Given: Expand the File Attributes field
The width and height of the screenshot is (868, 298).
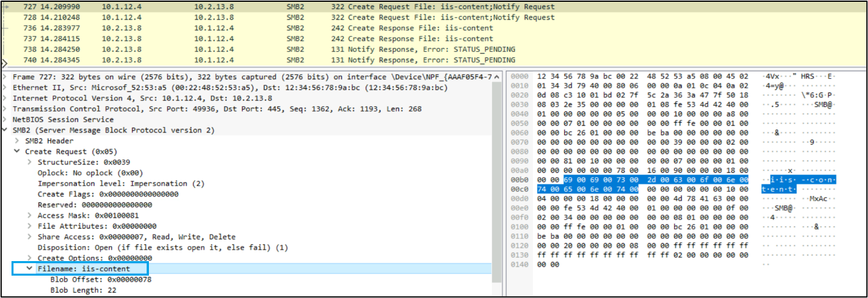Looking at the screenshot, I should click(x=29, y=226).
